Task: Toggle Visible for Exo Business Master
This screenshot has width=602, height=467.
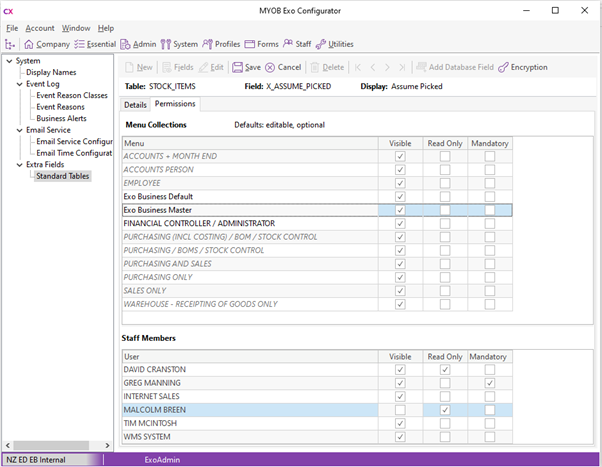Action: [x=400, y=210]
